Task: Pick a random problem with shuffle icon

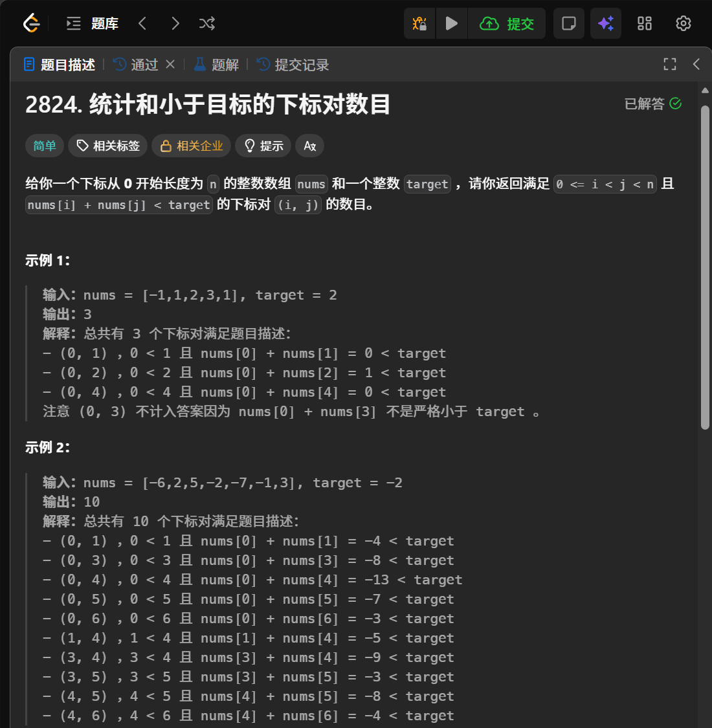Action: [207, 23]
